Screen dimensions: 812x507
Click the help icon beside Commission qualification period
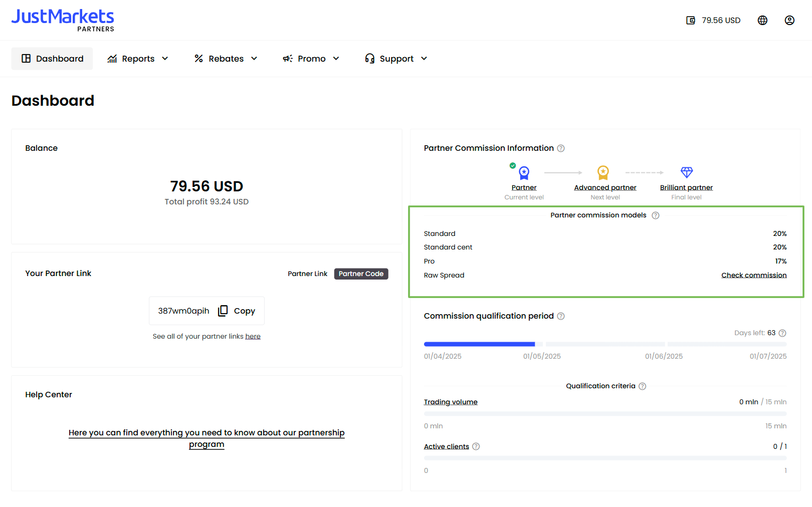tap(561, 316)
